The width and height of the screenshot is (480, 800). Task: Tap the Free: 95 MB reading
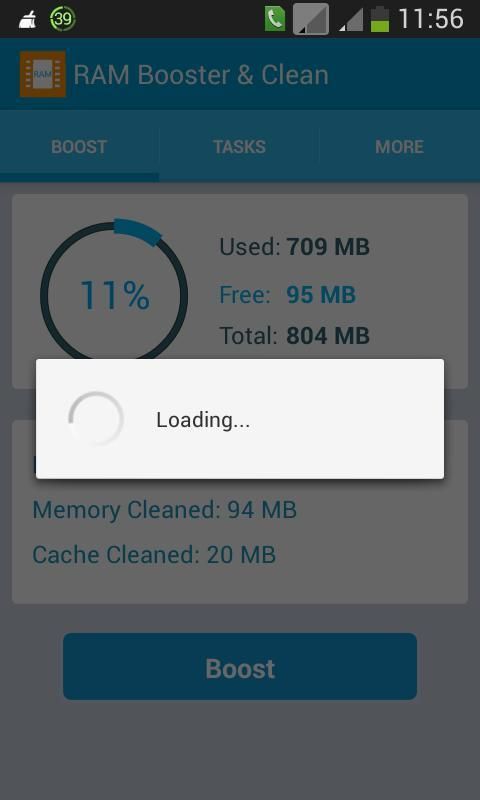tap(288, 295)
